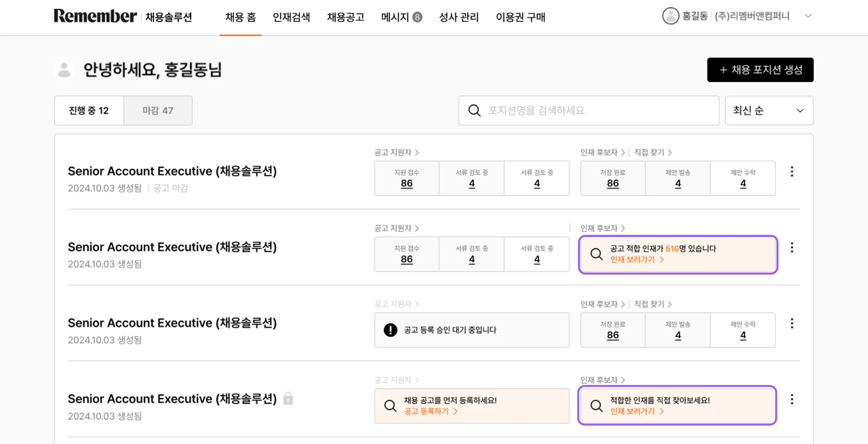Viewport: 868px width, 444px height.
Task: Click the 포지션명을 검색하세요 search field
Action: [x=589, y=111]
